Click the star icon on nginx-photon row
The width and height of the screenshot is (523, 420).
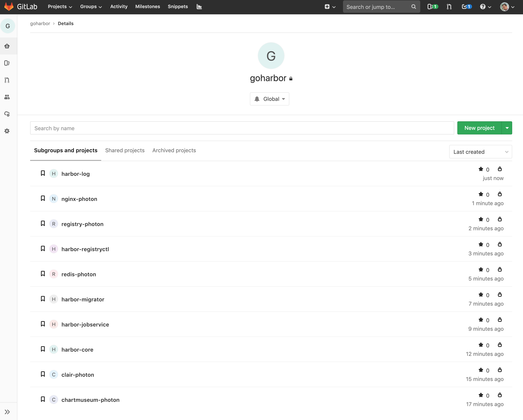click(x=481, y=194)
